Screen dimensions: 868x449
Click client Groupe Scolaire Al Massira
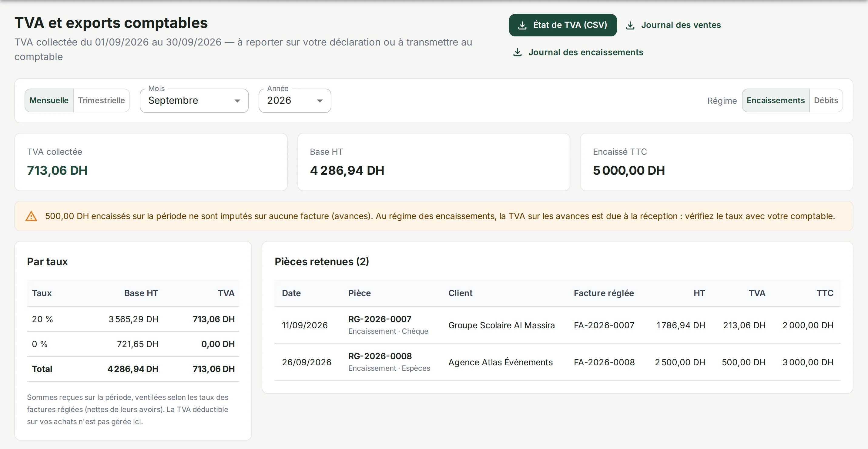click(501, 325)
